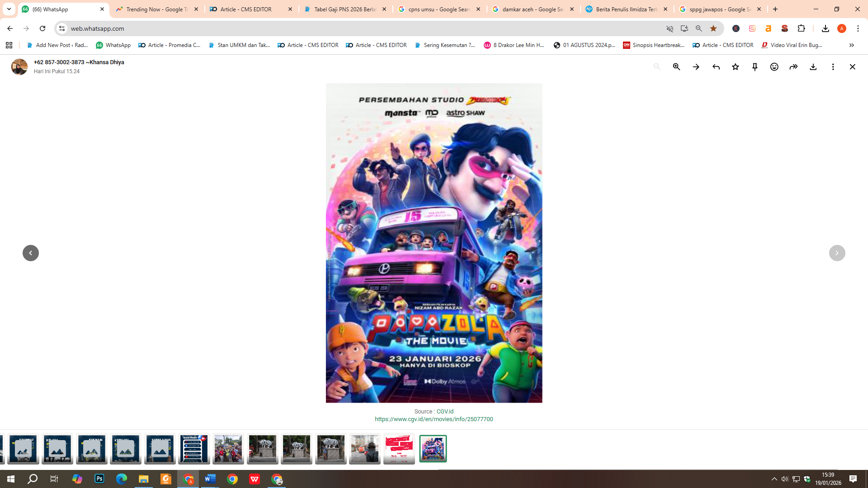The width and height of the screenshot is (868, 488).
Task: Switch to the damkar aceh Google Search tab
Action: (x=533, y=9)
